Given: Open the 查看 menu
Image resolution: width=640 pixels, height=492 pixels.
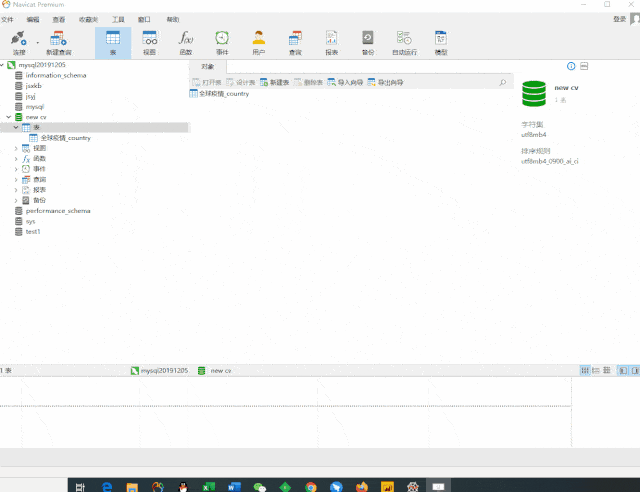Looking at the screenshot, I should tap(58, 19).
